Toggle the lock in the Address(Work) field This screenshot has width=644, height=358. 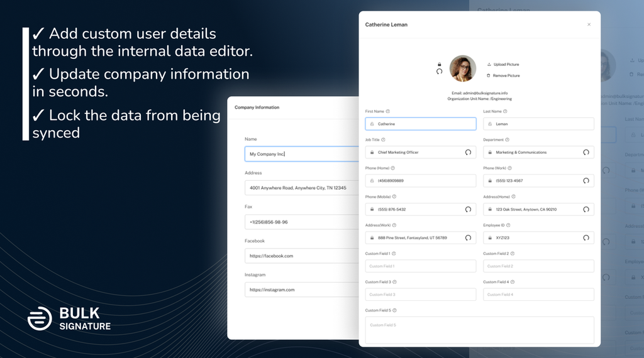[372, 238]
